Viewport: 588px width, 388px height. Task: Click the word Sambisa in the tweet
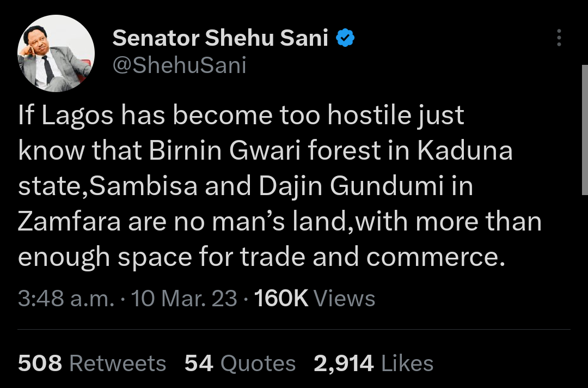[x=144, y=187]
